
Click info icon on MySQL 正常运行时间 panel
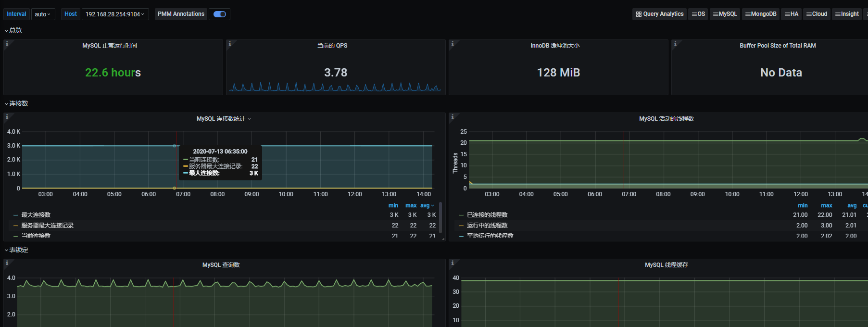[7, 44]
